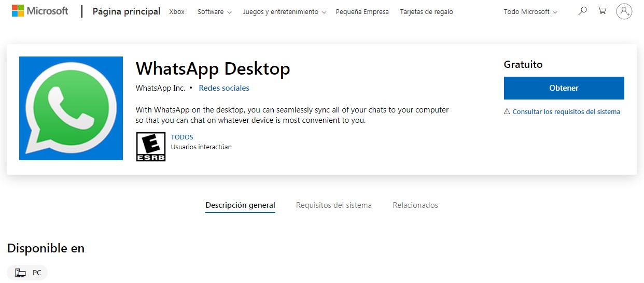Click the ESRB Everyone rating badge

(x=151, y=146)
